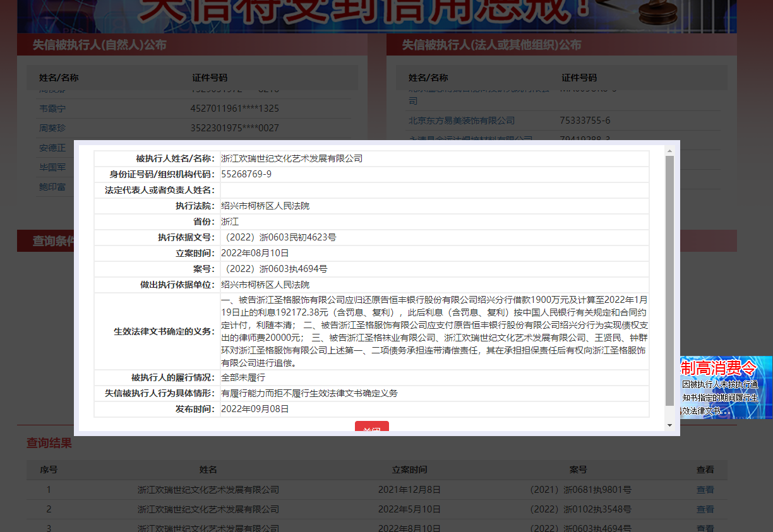773x532 pixels.
Task: Click organization code 75333755-6 in the list
Action: (x=585, y=121)
